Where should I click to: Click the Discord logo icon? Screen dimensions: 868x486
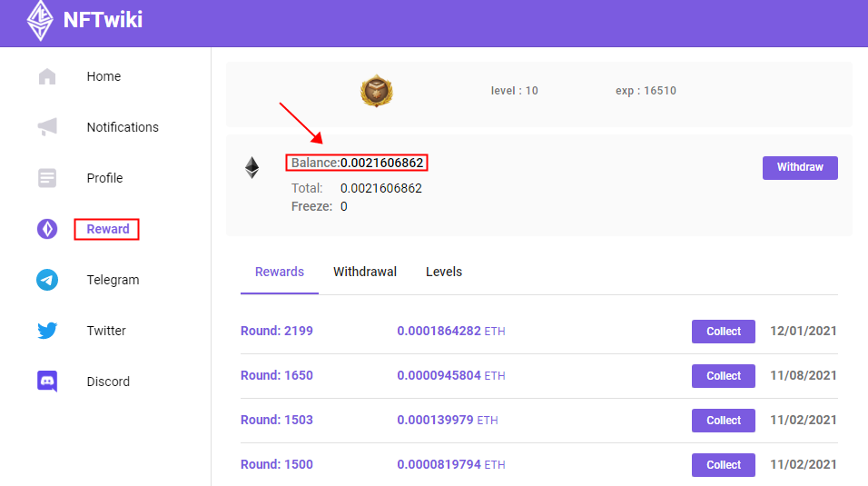click(x=47, y=382)
